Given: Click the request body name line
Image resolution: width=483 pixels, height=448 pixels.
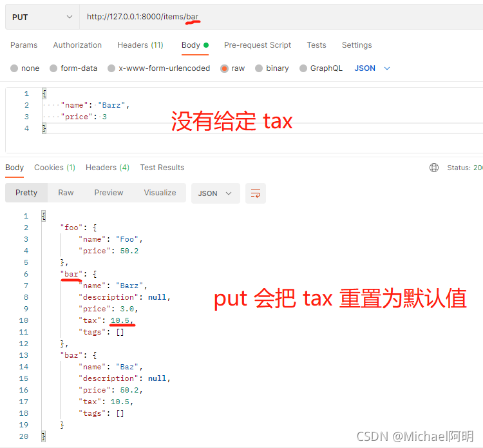Looking at the screenshot, I should tap(95, 105).
